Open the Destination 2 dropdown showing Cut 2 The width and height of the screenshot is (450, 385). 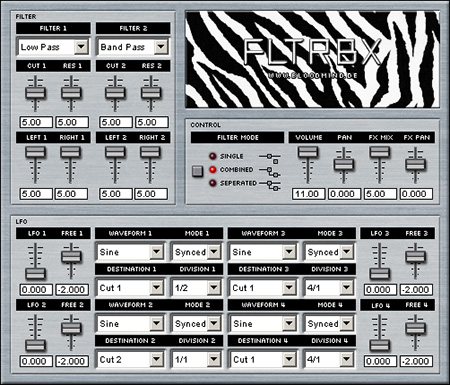pos(130,359)
